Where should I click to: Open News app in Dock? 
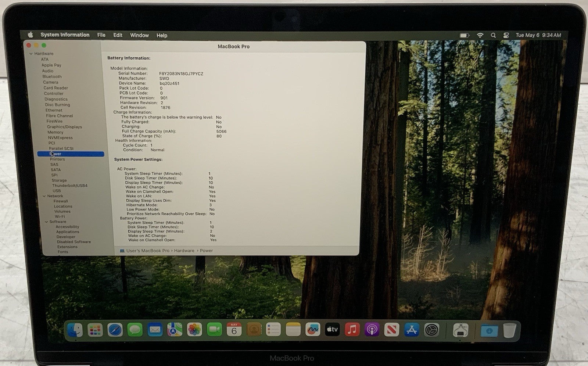392,330
